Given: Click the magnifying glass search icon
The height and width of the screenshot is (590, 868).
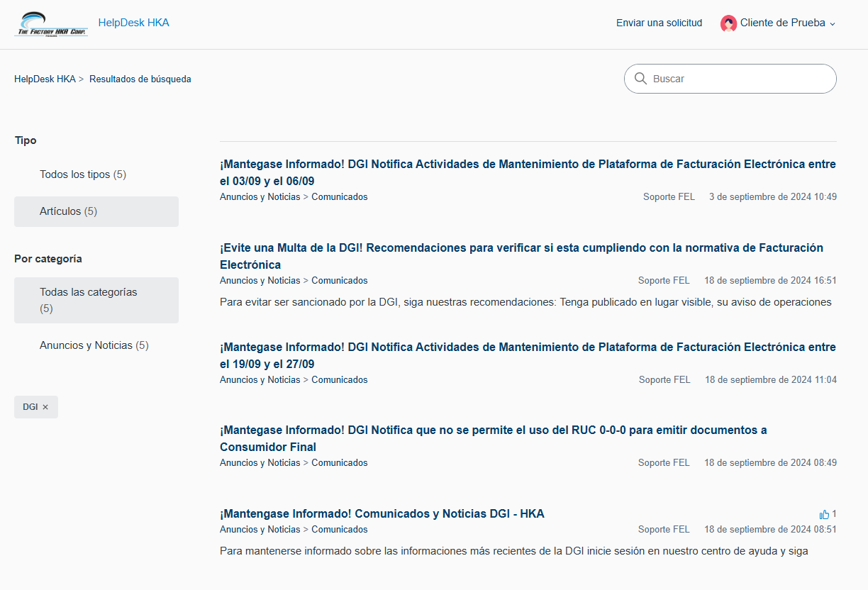Looking at the screenshot, I should [x=640, y=79].
